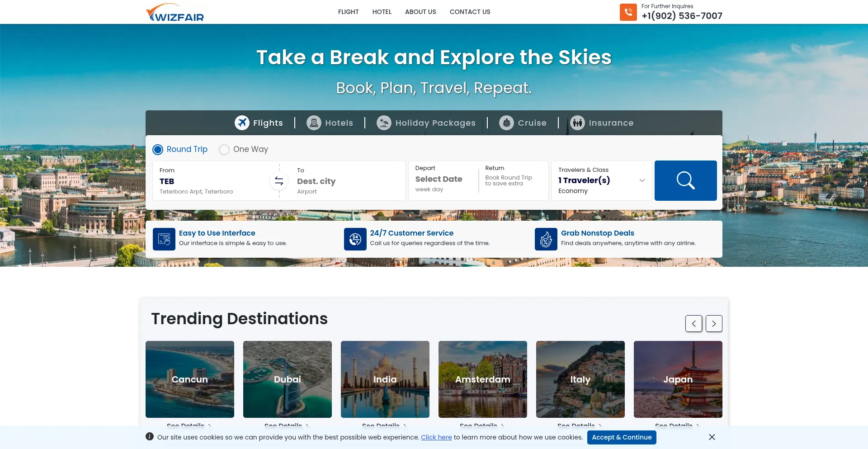The height and width of the screenshot is (449, 868).
Task: Dismiss the cookie notice with X
Action: tap(712, 437)
